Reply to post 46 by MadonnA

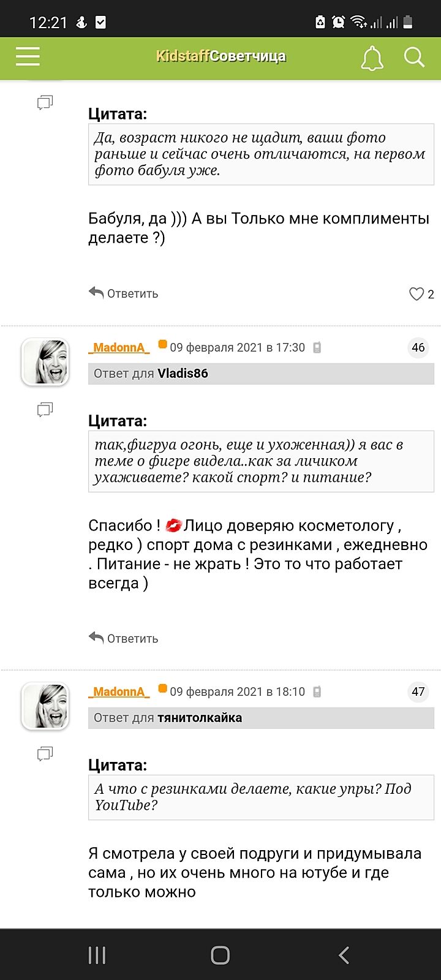coord(123,638)
